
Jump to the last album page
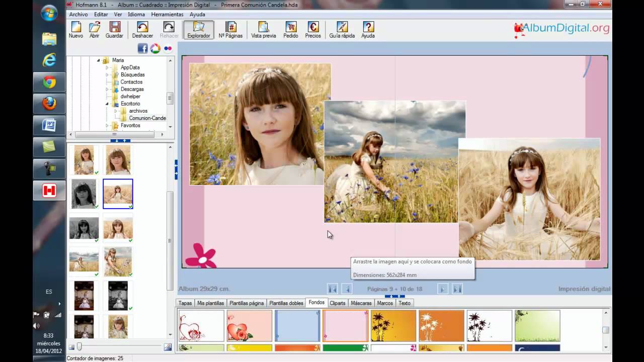tap(457, 289)
